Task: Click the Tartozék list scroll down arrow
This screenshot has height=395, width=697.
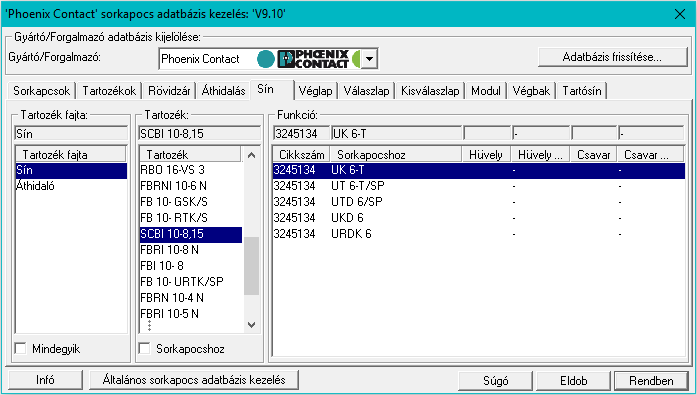Action: [x=252, y=325]
